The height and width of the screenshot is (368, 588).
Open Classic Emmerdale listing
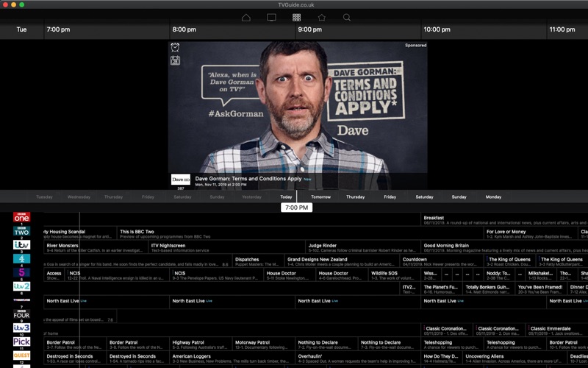556,330
